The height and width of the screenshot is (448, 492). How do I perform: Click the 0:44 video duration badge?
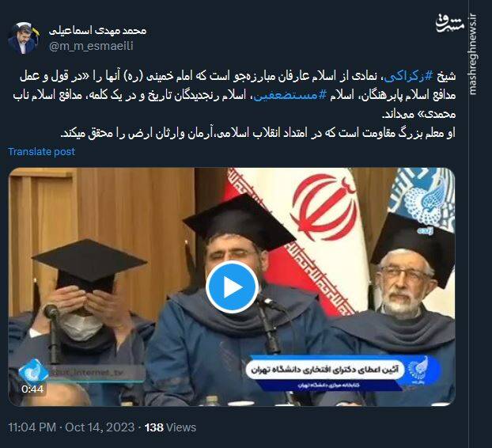click(32, 389)
